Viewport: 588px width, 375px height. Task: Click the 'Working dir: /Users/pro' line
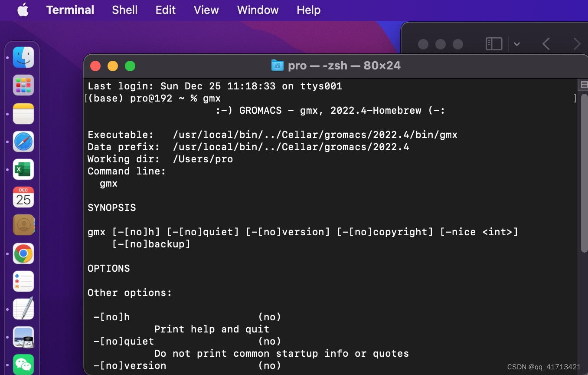click(160, 159)
